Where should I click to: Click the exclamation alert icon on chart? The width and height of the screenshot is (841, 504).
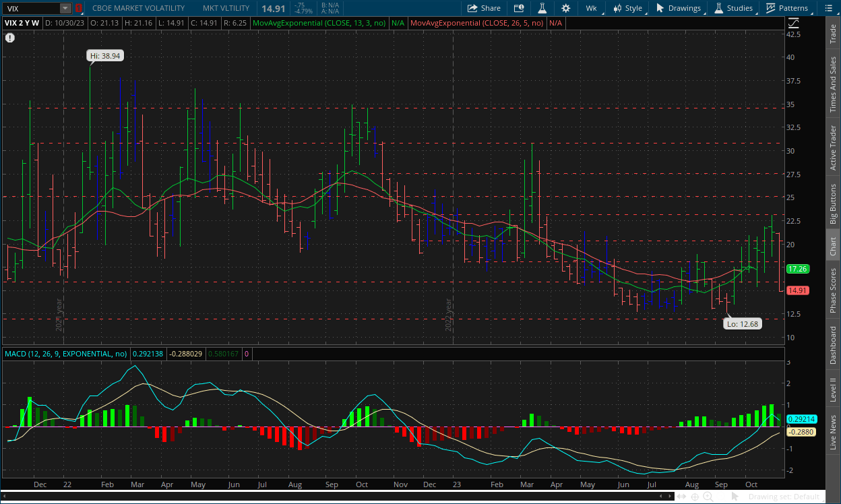coord(9,38)
